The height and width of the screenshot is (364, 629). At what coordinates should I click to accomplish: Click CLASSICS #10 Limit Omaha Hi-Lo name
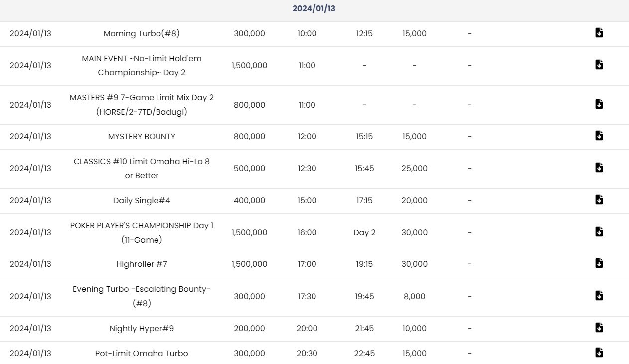pyautogui.click(x=142, y=168)
